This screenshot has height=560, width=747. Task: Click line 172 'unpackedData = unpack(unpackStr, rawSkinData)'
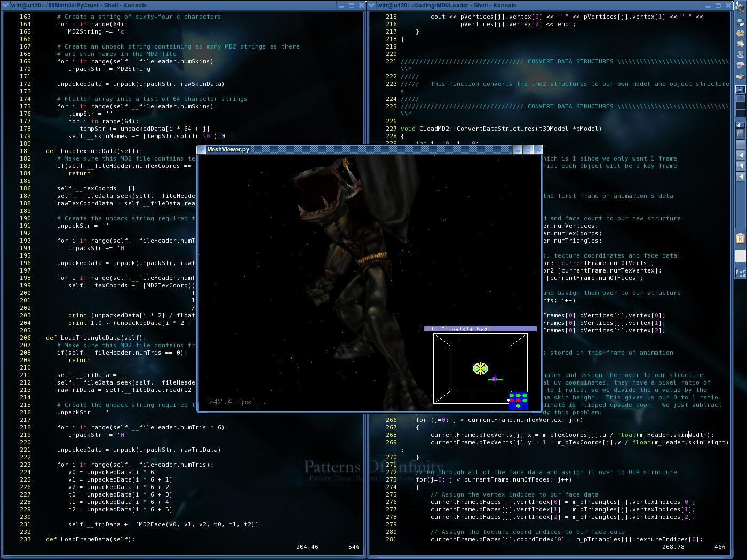[x=141, y=84]
